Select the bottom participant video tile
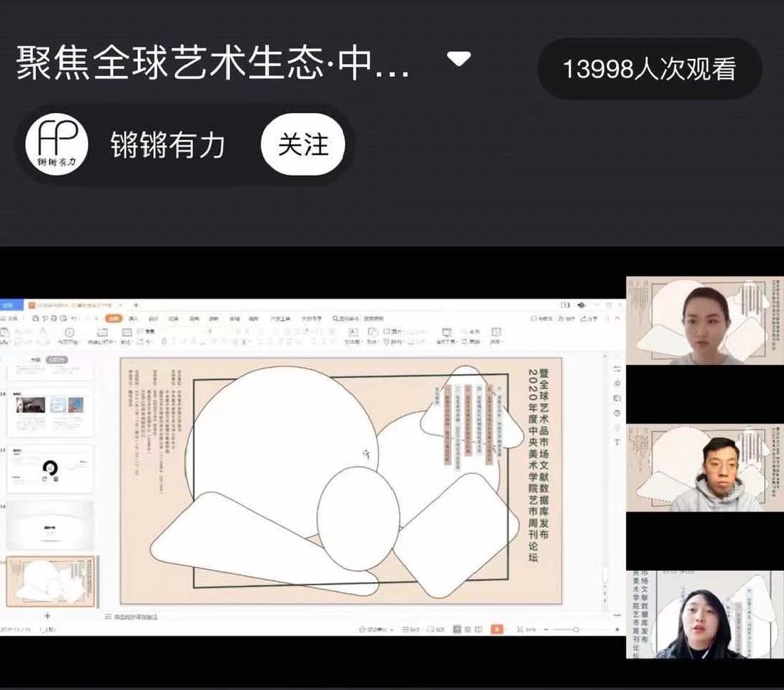The image size is (784, 690). 704,615
